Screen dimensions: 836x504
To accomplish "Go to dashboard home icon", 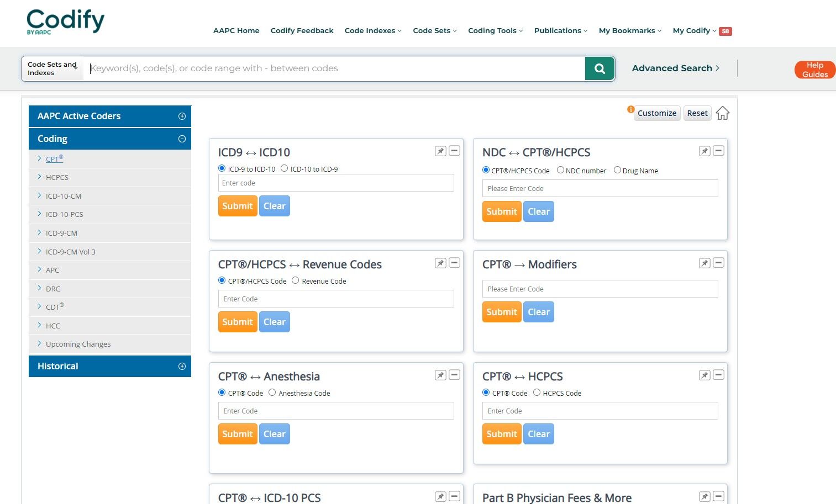I will 722,113.
